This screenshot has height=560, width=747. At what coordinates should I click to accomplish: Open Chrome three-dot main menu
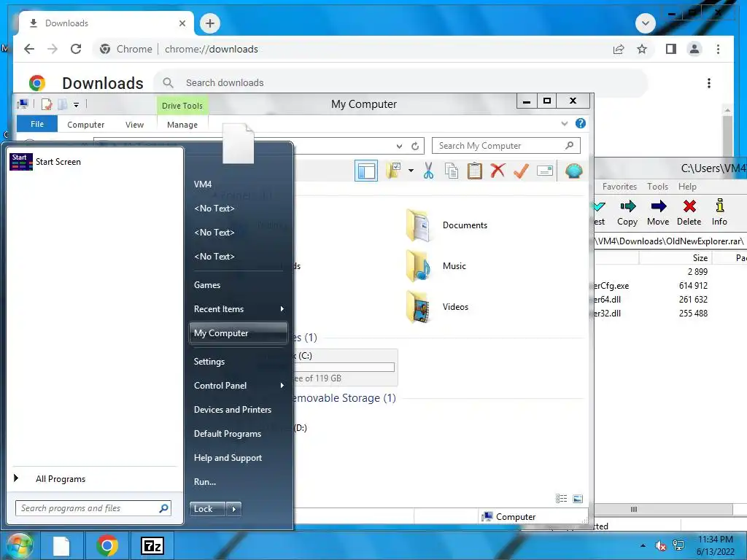pos(718,49)
